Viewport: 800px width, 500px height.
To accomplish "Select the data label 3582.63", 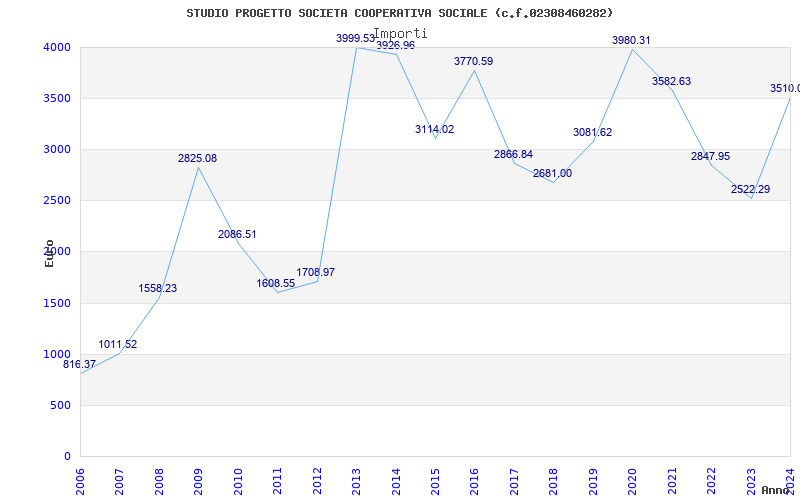I will 671,82.
